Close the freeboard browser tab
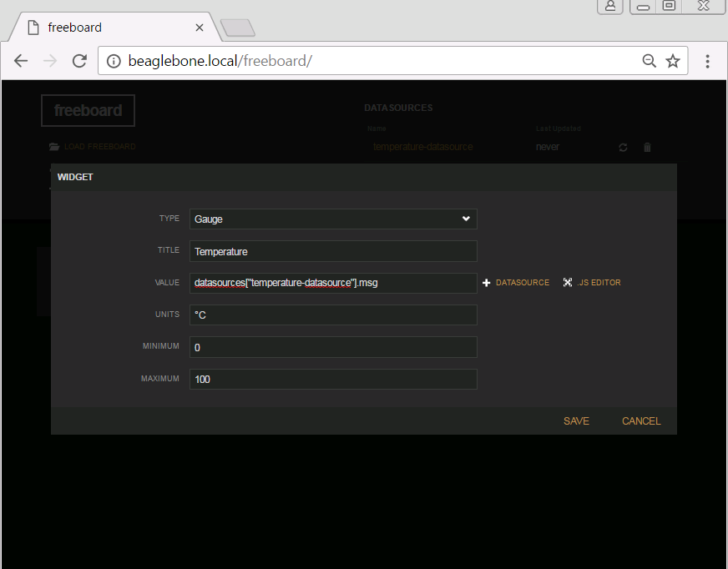 coord(200,28)
